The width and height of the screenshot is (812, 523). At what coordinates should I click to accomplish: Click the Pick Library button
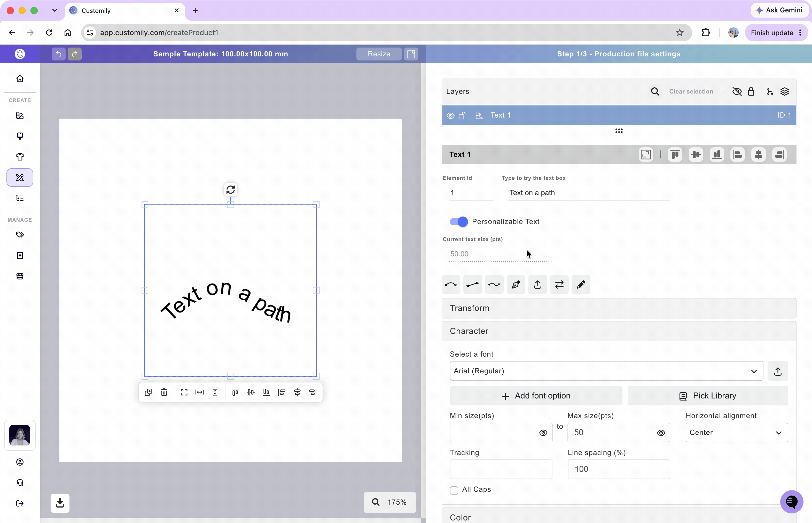pyautogui.click(x=707, y=396)
